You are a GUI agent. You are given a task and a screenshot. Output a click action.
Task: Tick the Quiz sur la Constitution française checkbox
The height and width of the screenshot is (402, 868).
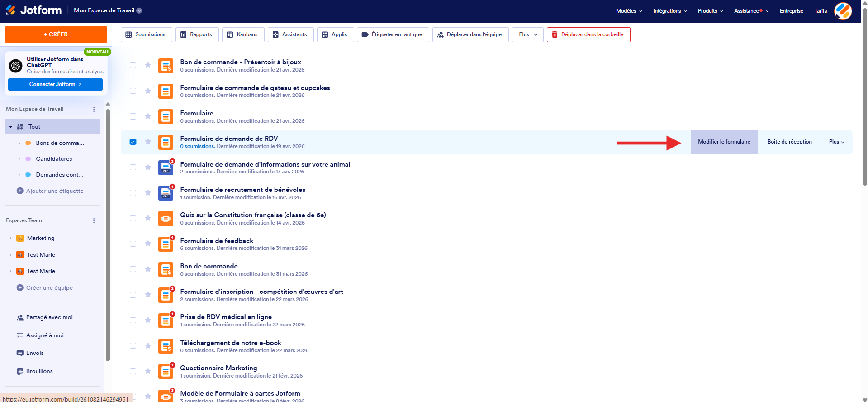133,218
